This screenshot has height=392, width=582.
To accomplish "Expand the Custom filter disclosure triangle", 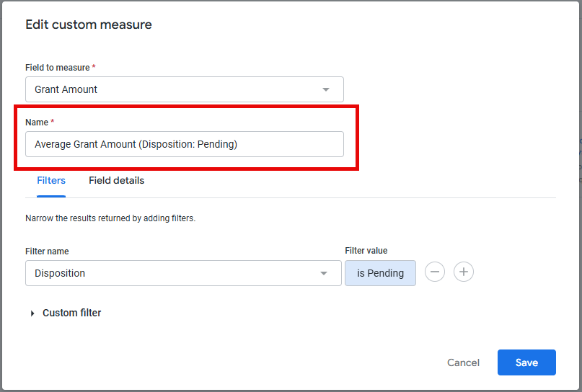I will pyautogui.click(x=32, y=313).
